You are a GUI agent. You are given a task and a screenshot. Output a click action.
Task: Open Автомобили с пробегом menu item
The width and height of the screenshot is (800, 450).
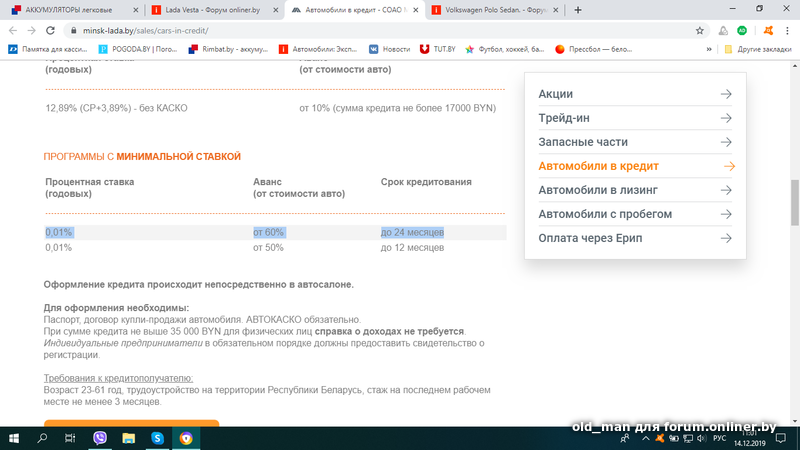[635, 214]
